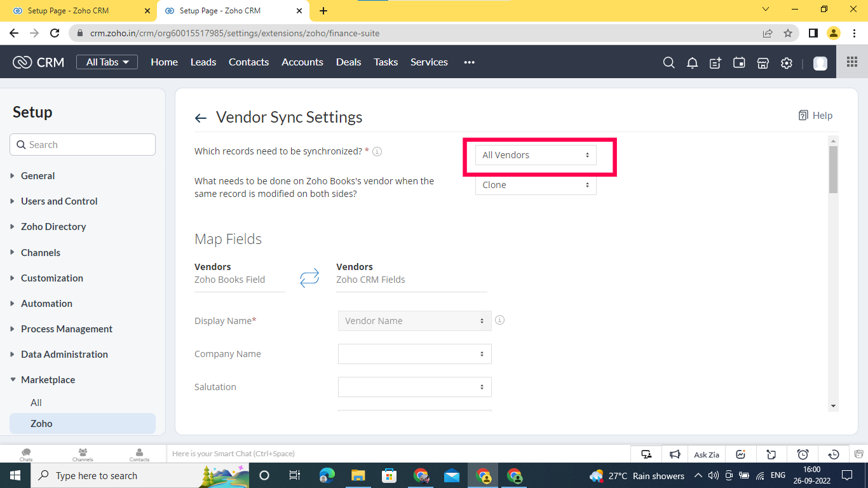Go to the Leads tab
The width and height of the screenshot is (868, 488).
[203, 62]
